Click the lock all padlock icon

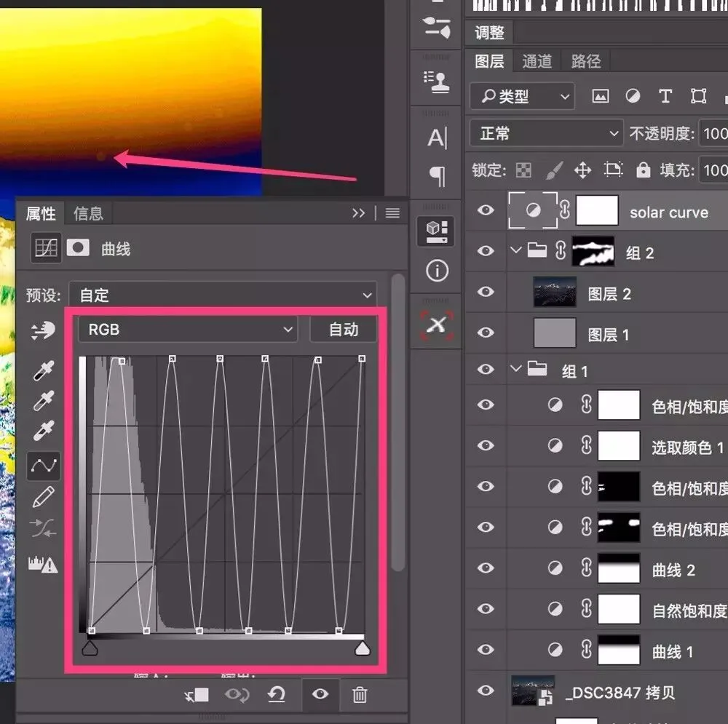(643, 170)
